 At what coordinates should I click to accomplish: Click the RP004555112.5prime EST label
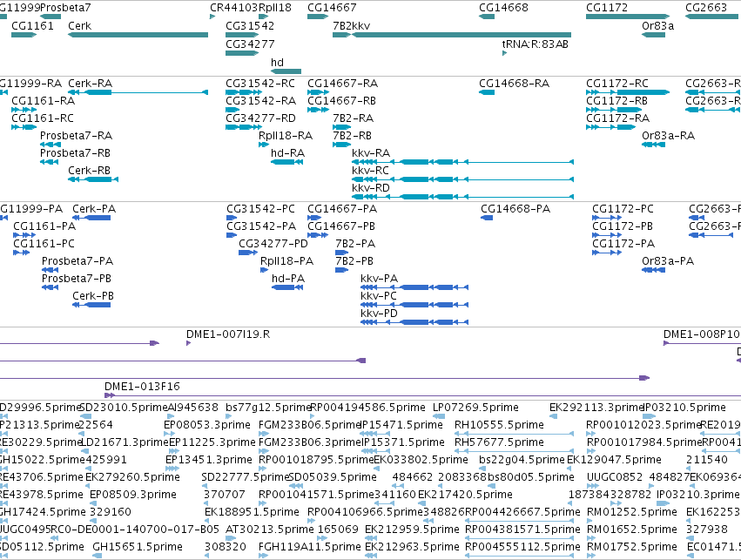coord(522,547)
